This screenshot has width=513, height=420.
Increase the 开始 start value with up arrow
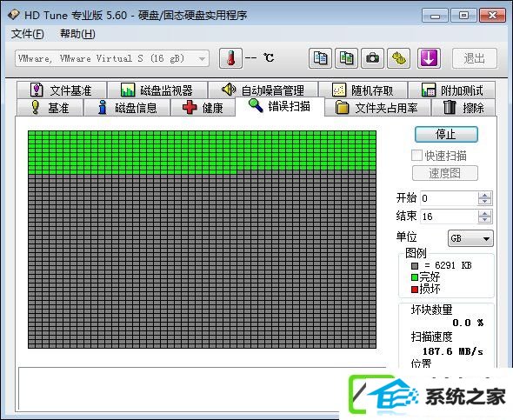pyautogui.click(x=484, y=196)
